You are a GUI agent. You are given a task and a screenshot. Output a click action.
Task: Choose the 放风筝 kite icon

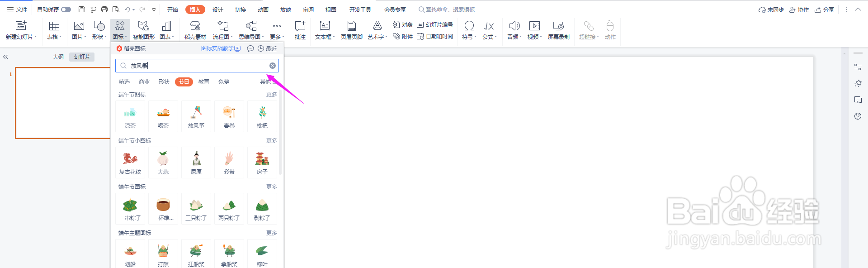[x=196, y=116]
